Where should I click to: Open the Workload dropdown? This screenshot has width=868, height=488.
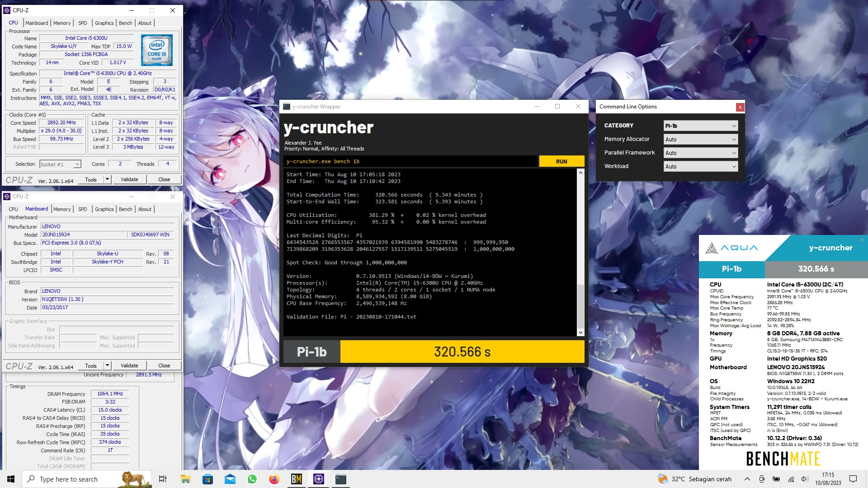point(701,167)
